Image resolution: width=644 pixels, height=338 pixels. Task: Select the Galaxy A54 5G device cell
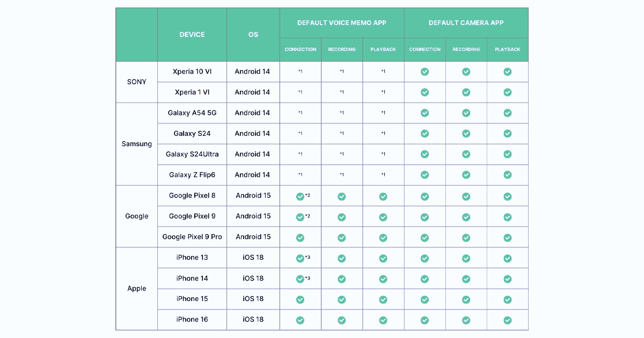pos(192,113)
